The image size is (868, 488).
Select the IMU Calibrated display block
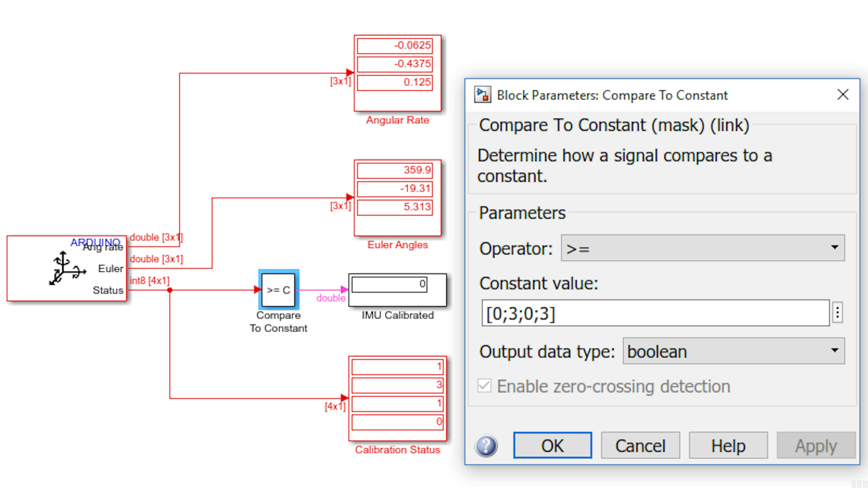coord(398,290)
